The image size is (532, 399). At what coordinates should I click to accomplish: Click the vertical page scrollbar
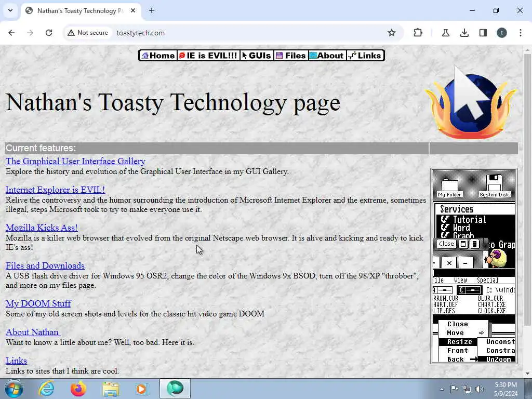pyautogui.click(x=527, y=190)
